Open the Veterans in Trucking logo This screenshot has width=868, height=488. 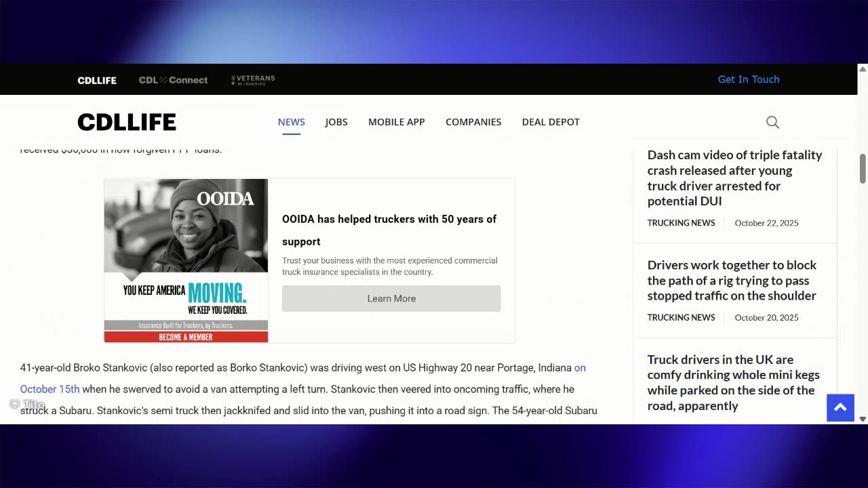click(x=253, y=80)
